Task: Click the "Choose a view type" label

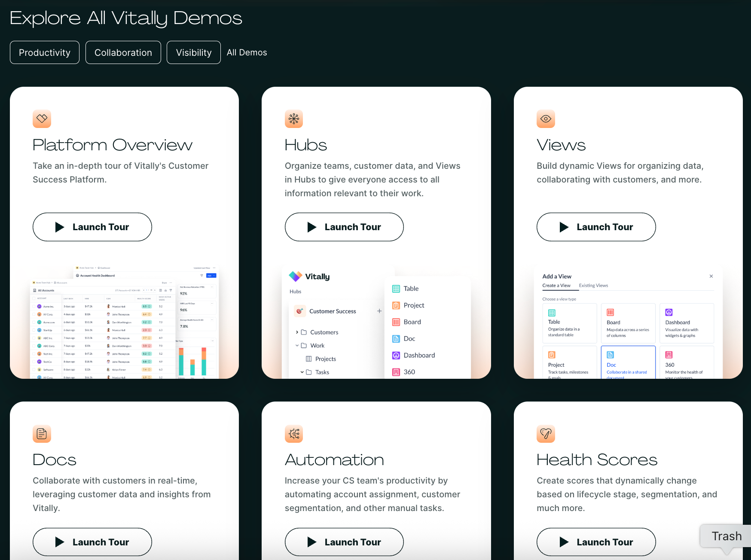Action: coord(559,299)
